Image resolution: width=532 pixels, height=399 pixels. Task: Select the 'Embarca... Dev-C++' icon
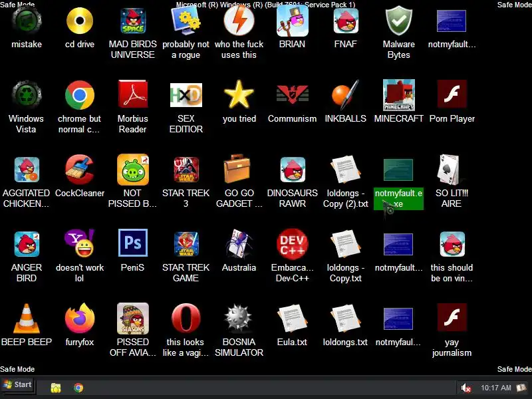(x=293, y=244)
